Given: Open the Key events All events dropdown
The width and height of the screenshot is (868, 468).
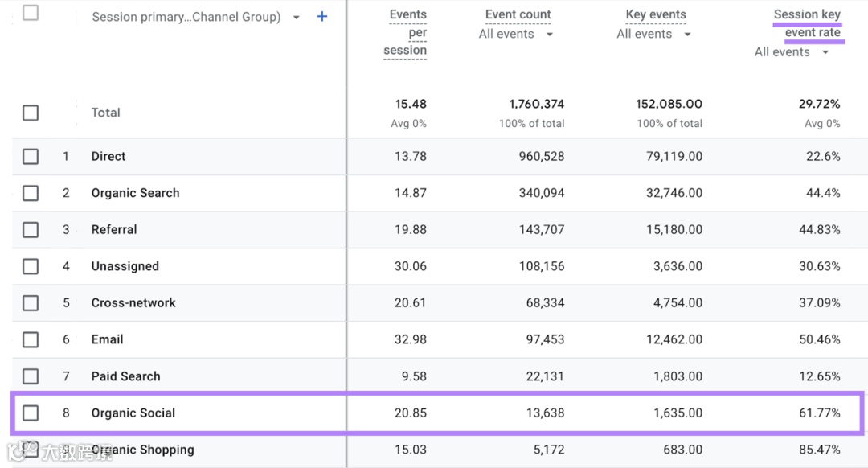Looking at the screenshot, I should point(688,35).
